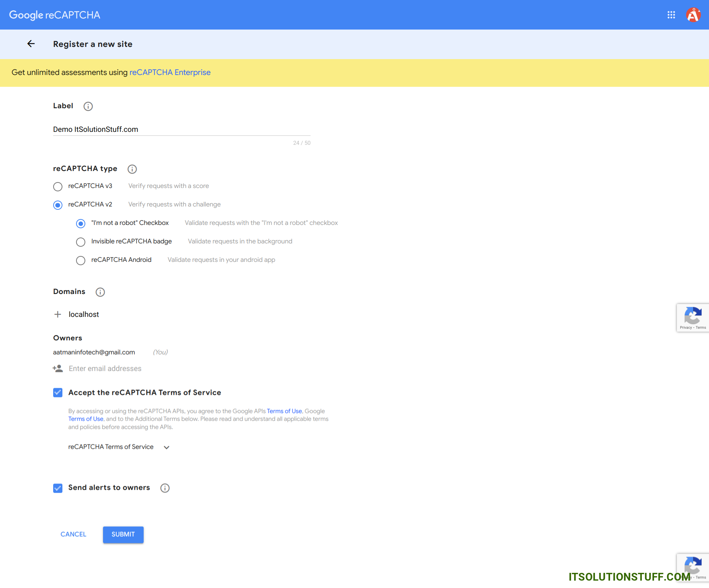Open the account avatar menu
709x588 pixels.
coord(693,15)
